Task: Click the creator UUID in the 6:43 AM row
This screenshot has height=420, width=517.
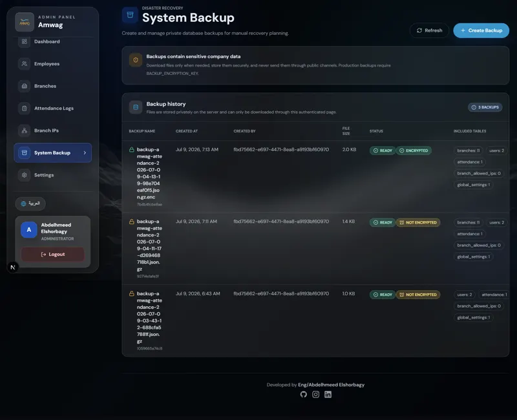Action: (281, 293)
